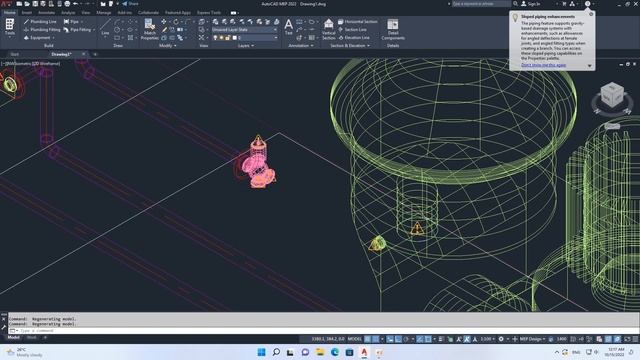Open the Start file tab

(x=15, y=54)
